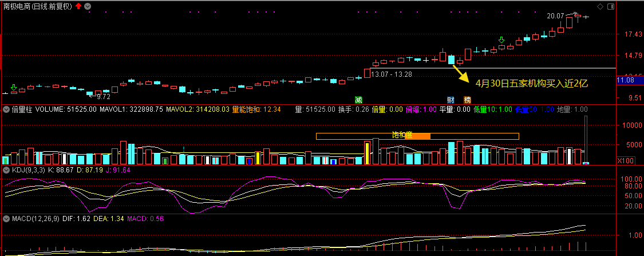
Task: Click the K: 88.67 value
Action: [61, 170]
